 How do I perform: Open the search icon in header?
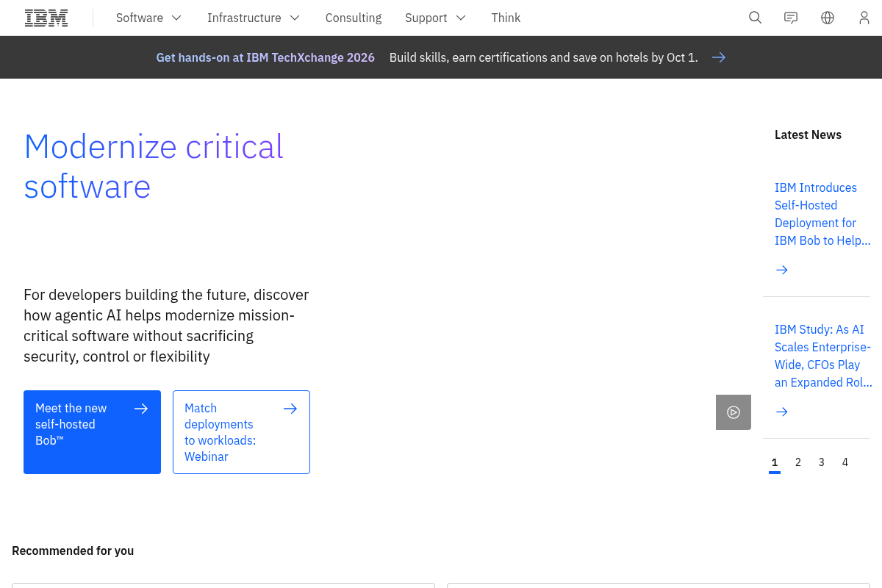point(755,18)
